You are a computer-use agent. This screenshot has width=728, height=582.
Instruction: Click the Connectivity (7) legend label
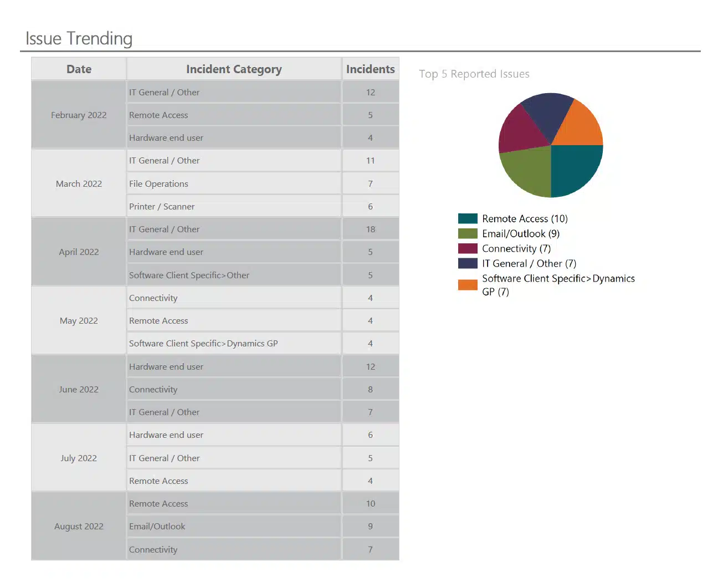point(516,248)
